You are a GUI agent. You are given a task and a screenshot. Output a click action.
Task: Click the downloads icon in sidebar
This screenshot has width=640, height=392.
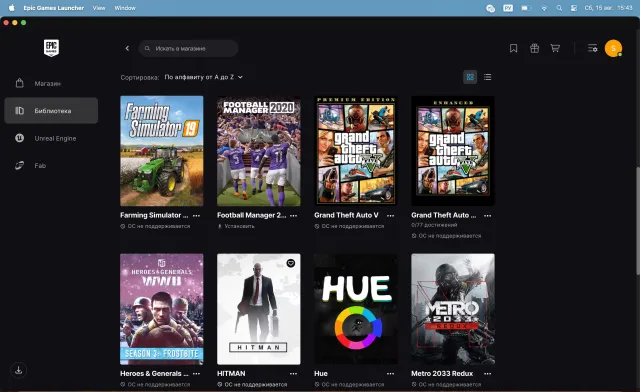coord(18,370)
